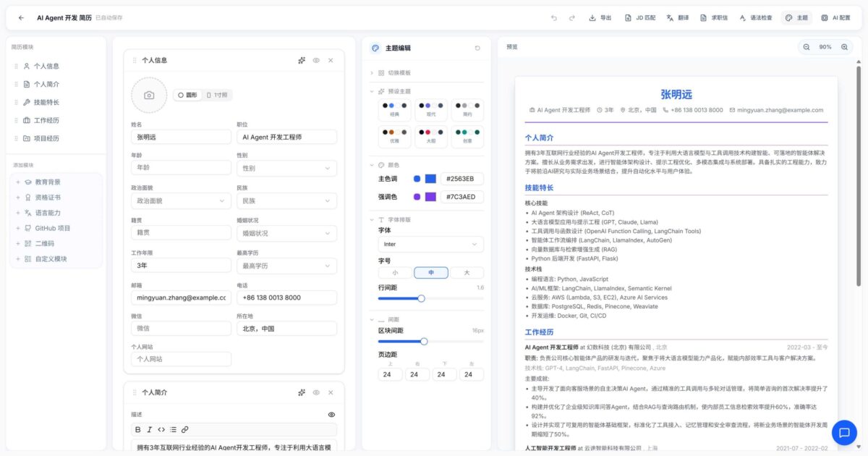868x456 pixels.
Task: Open 翻译 from the toolbar
Action: pyautogui.click(x=678, y=18)
